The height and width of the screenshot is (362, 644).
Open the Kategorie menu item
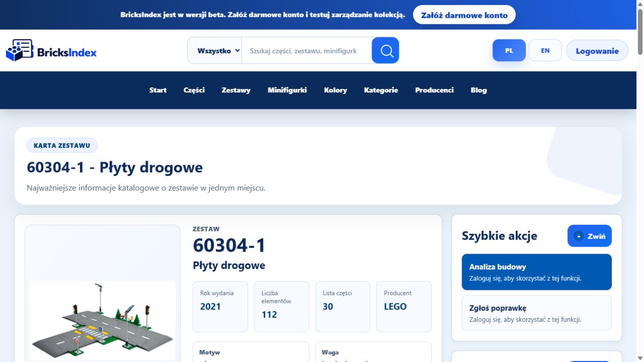(x=381, y=90)
